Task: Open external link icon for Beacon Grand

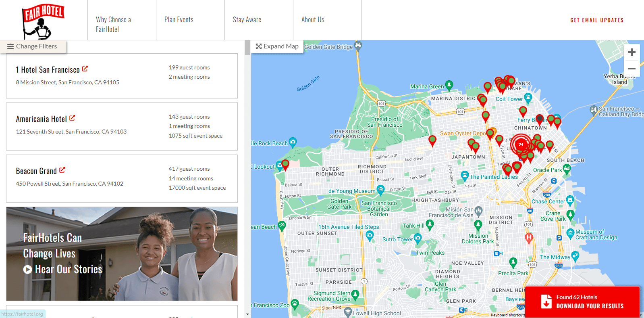Action: click(62, 170)
